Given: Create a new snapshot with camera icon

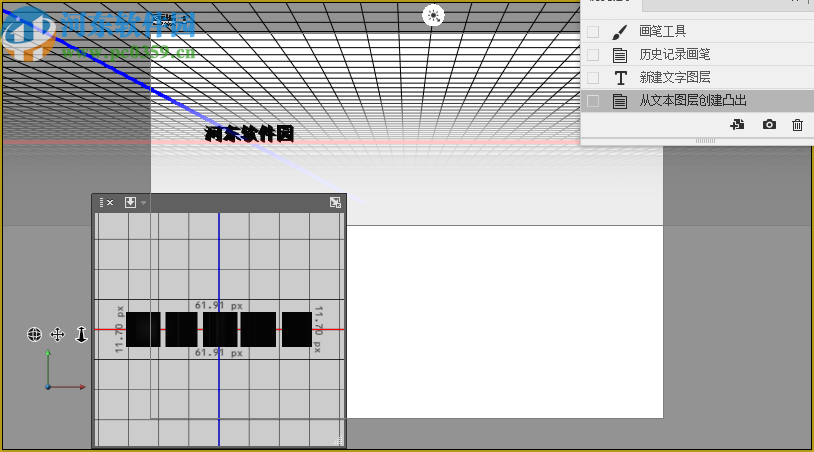Looking at the screenshot, I should (x=769, y=125).
